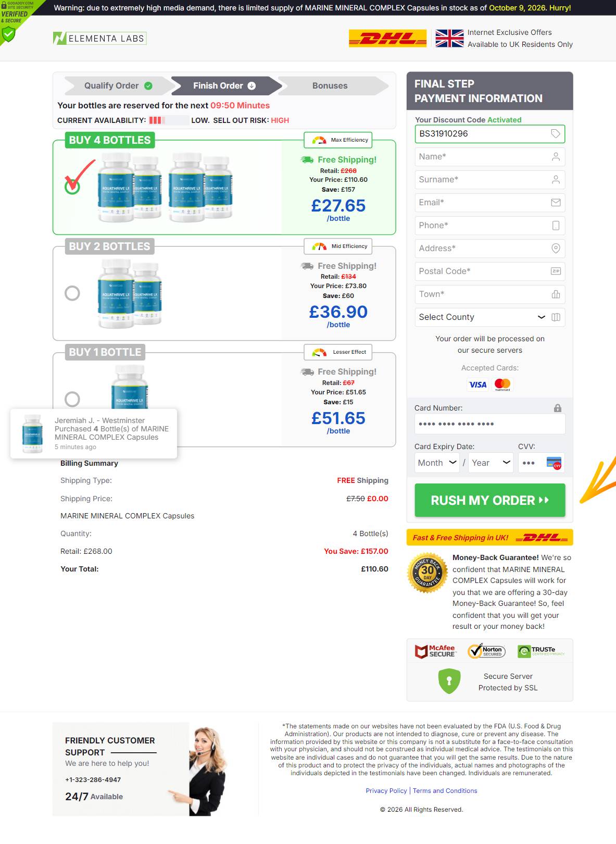Click the CVV input field
This screenshot has width=616, height=844.
pos(542,463)
